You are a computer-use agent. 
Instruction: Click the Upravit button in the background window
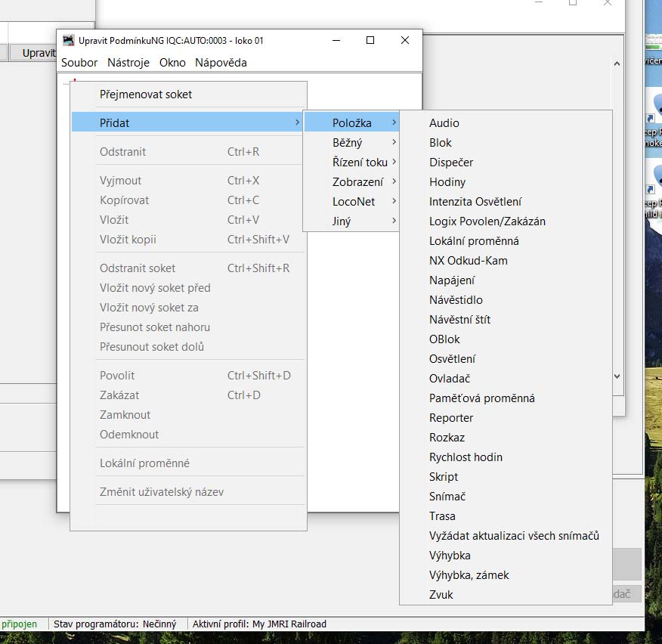38,53
